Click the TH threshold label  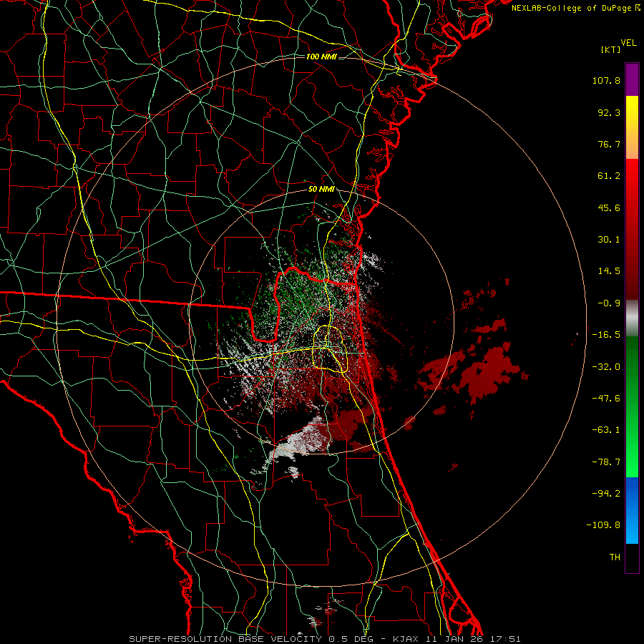(x=615, y=557)
